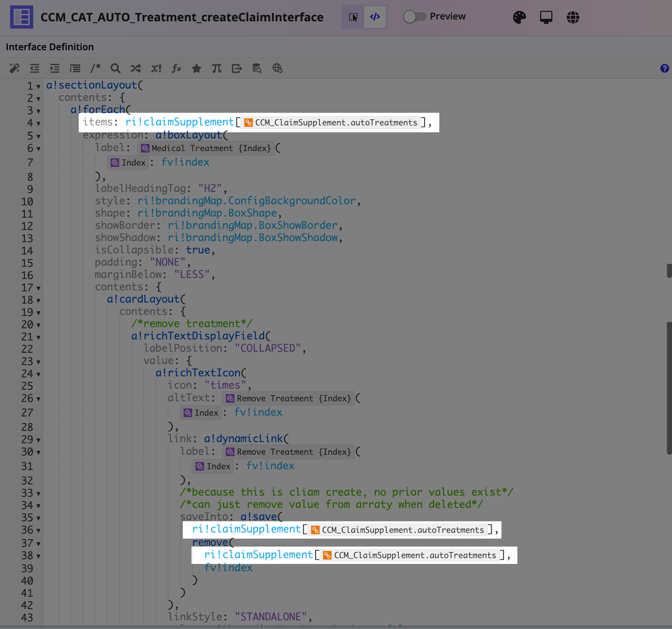The width and height of the screenshot is (672, 629).
Task: Collapse line 5 a!boxLayout fold arrow
Action: (x=38, y=137)
